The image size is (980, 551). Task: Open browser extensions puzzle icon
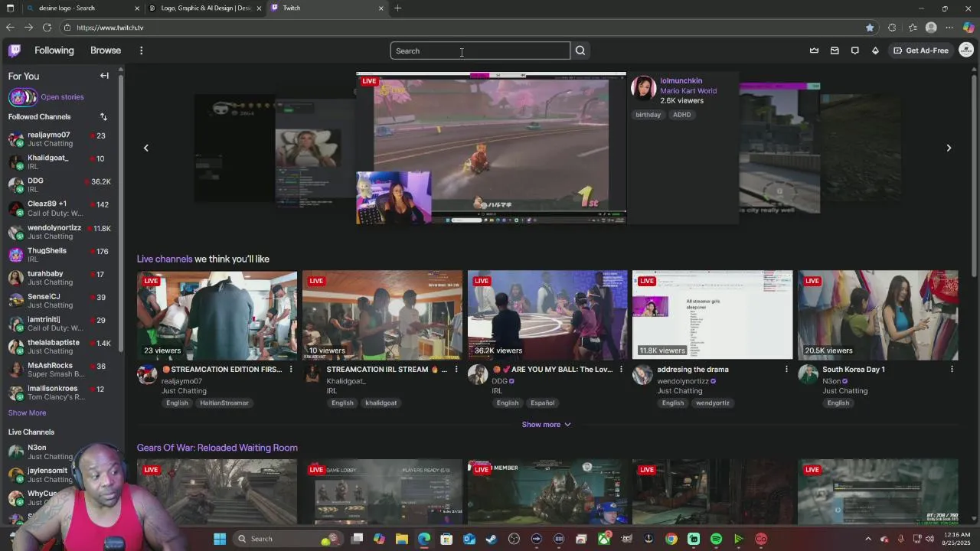pyautogui.click(x=892, y=28)
